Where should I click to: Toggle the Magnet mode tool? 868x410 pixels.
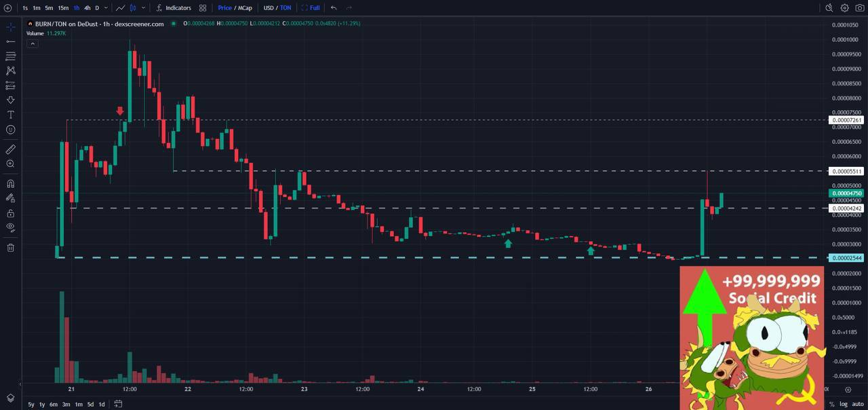tap(10, 183)
